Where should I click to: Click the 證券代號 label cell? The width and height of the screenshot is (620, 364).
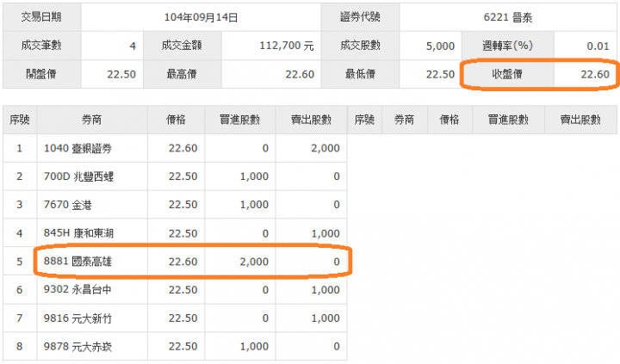(360, 17)
